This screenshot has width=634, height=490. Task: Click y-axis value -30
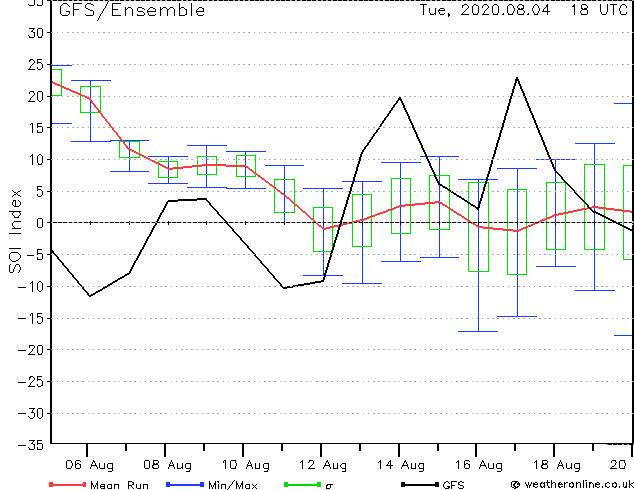tap(31, 413)
